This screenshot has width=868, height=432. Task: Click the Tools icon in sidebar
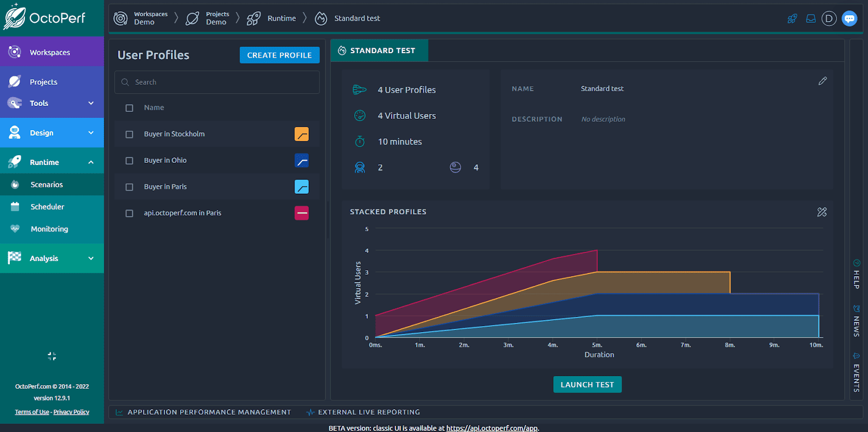[x=15, y=103]
